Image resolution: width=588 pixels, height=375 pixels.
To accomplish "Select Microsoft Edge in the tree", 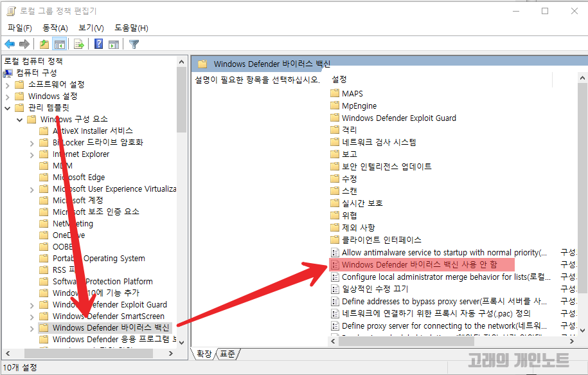I will (x=79, y=177).
